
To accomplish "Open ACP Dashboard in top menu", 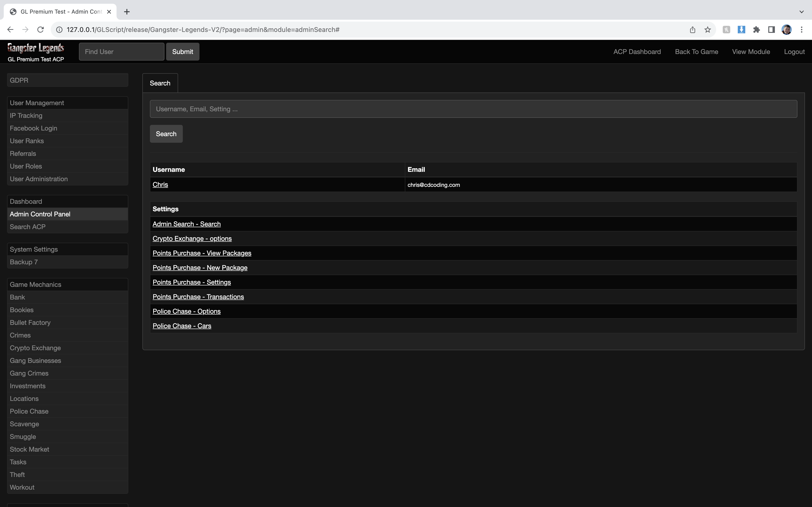I will [x=637, y=52].
